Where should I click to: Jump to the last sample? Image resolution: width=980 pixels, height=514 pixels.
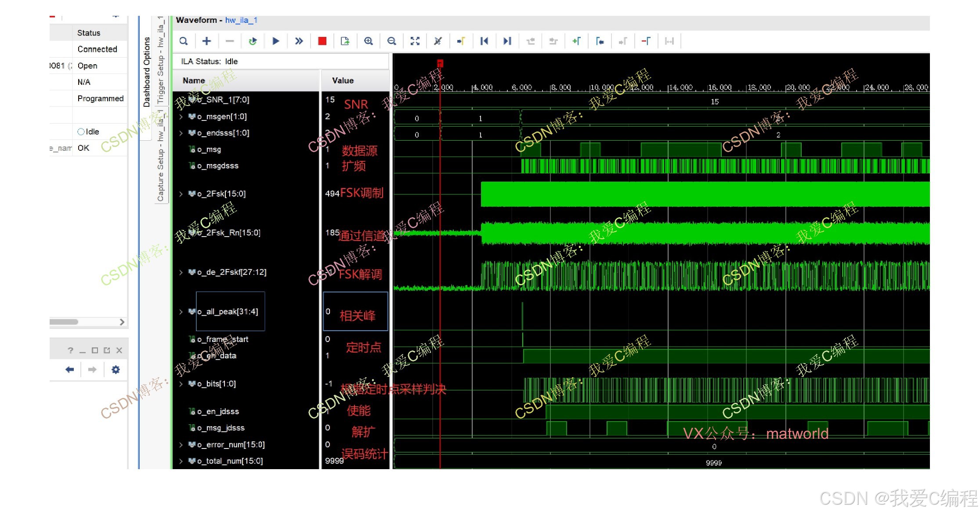tap(507, 41)
